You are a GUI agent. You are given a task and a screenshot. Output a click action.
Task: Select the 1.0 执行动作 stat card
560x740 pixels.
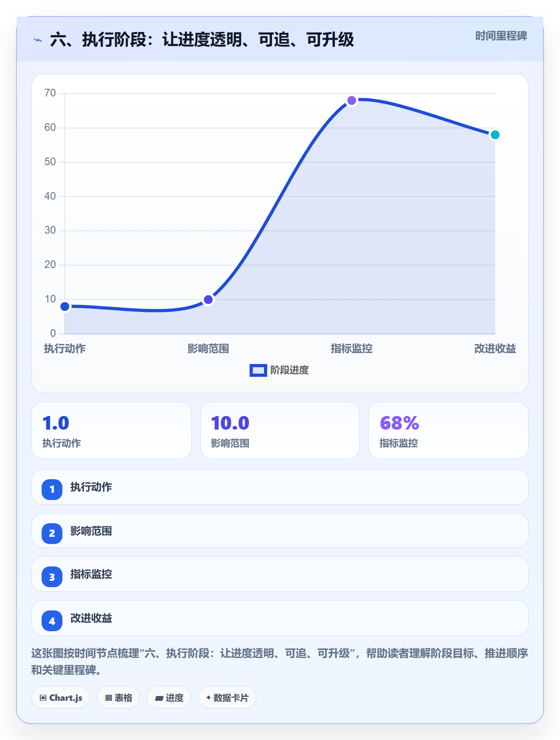tap(112, 430)
